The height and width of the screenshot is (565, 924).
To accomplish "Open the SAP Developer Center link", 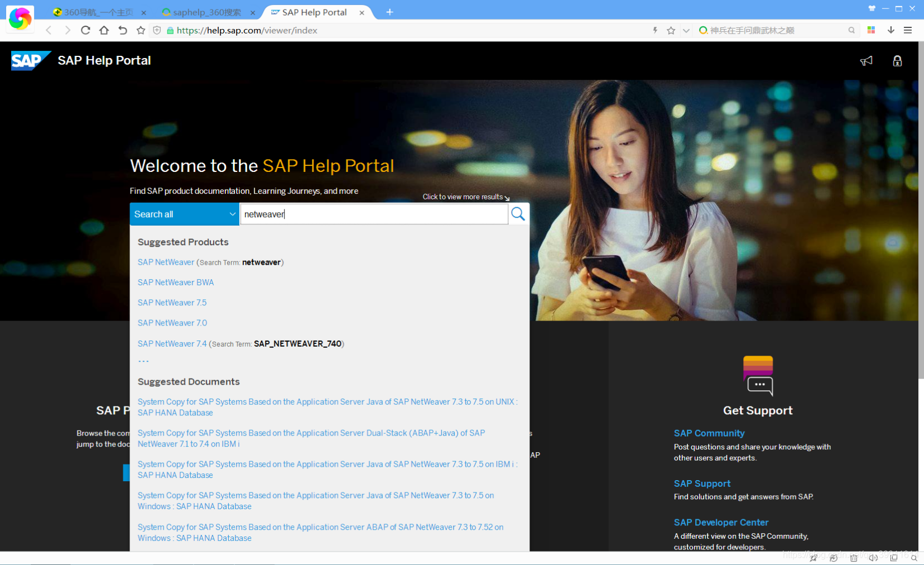I will coord(721,523).
